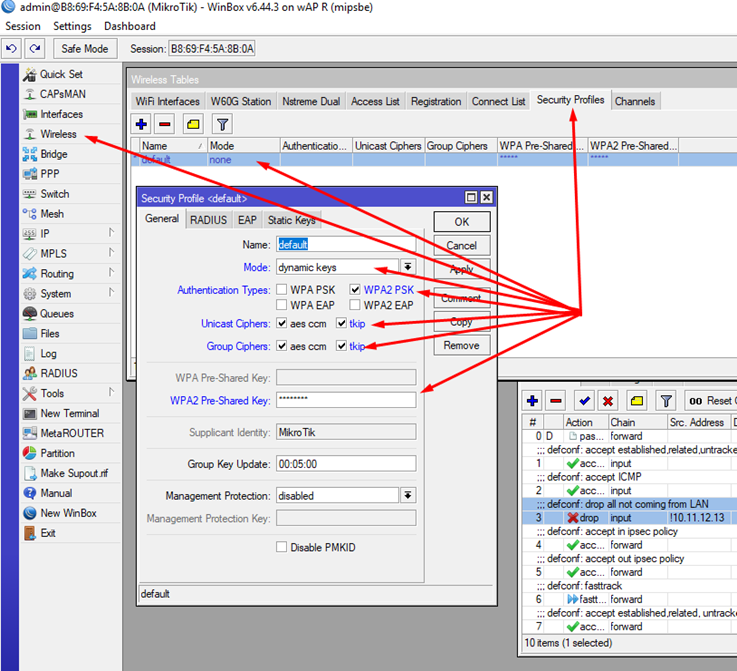
Task: Launch New Terminal from sidebar
Action: coord(70,414)
